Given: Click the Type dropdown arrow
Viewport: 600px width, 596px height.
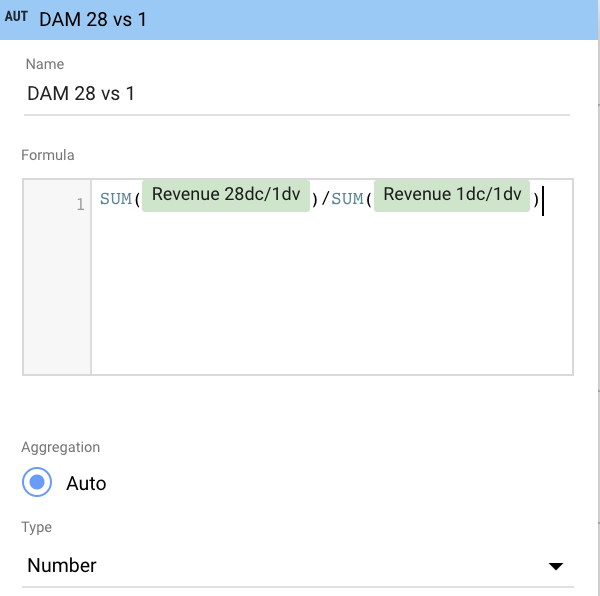Looking at the screenshot, I should [556, 566].
